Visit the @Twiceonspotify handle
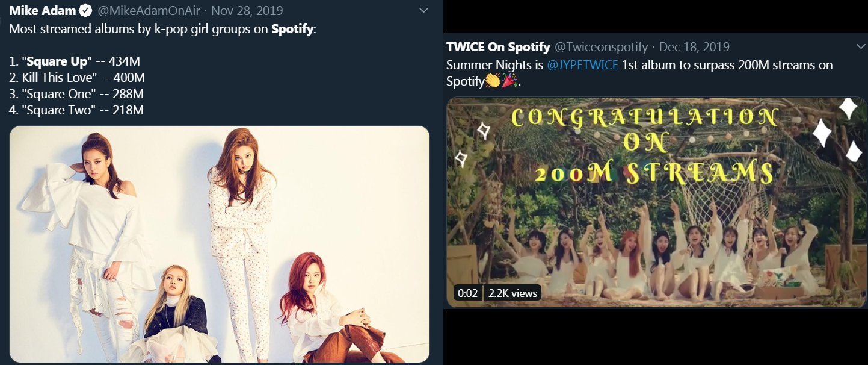Viewport: 868px width, 365px height. click(601, 46)
